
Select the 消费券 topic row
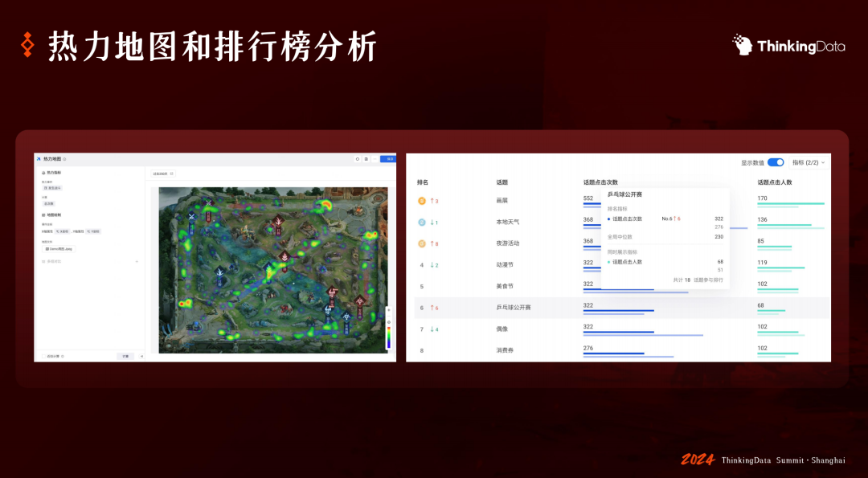(x=622, y=350)
